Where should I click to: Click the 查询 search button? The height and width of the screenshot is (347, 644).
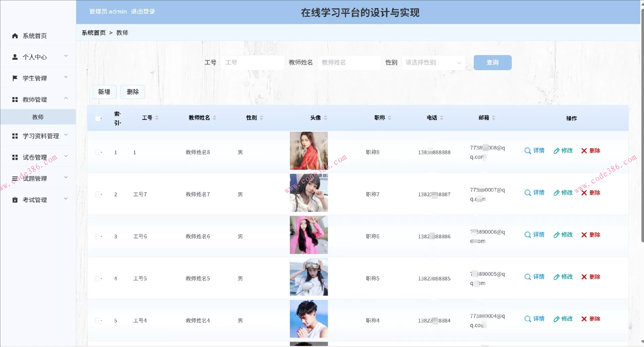[492, 62]
